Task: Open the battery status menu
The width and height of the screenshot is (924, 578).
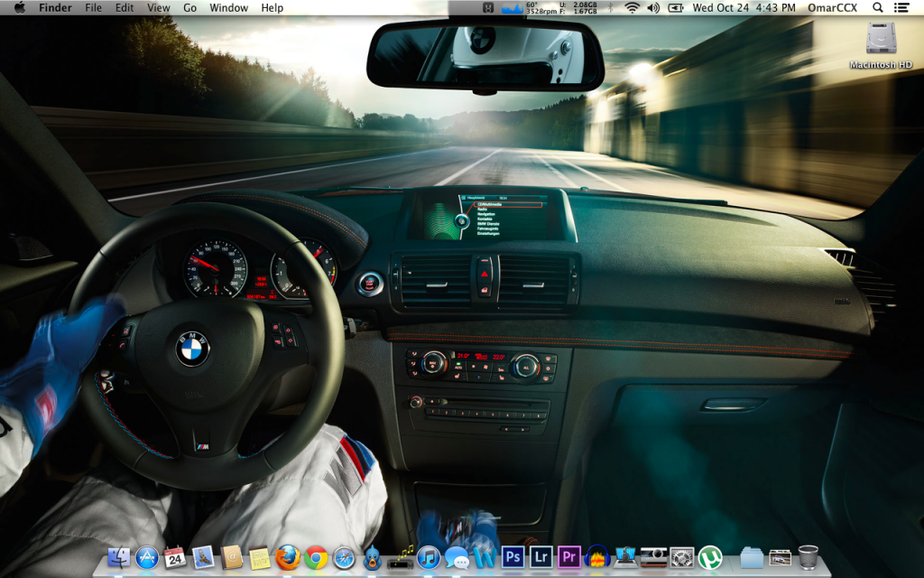Action: tap(675, 7)
